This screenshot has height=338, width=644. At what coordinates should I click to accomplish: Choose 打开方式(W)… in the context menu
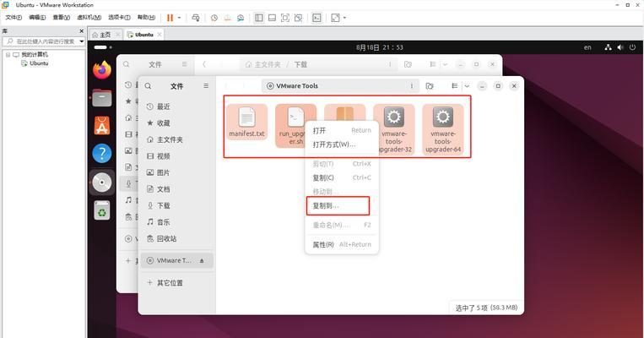[x=342, y=144]
